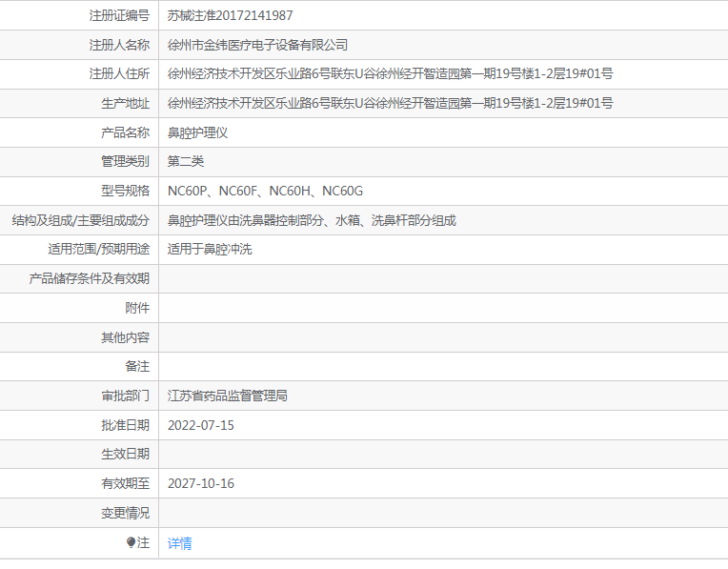Click the 其他内容 label

tap(126, 337)
